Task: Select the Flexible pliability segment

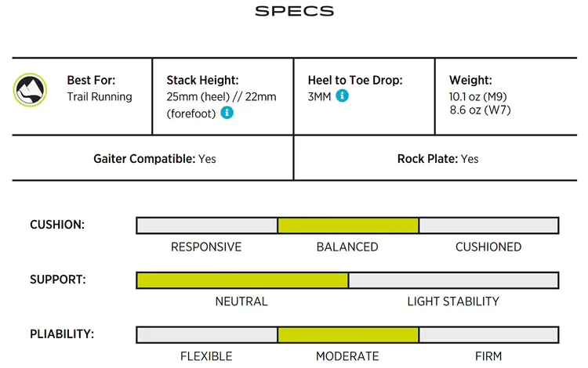Action: coord(207,334)
